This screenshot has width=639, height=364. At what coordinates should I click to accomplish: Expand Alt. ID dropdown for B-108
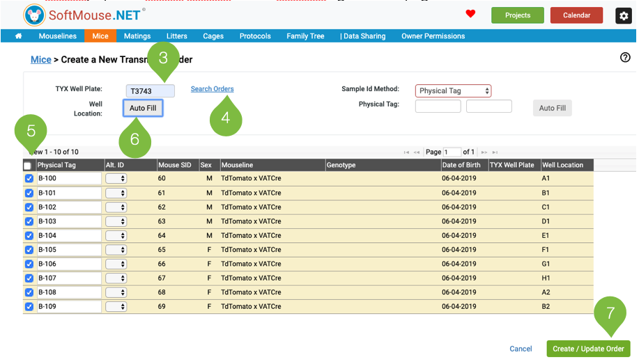coord(116,292)
